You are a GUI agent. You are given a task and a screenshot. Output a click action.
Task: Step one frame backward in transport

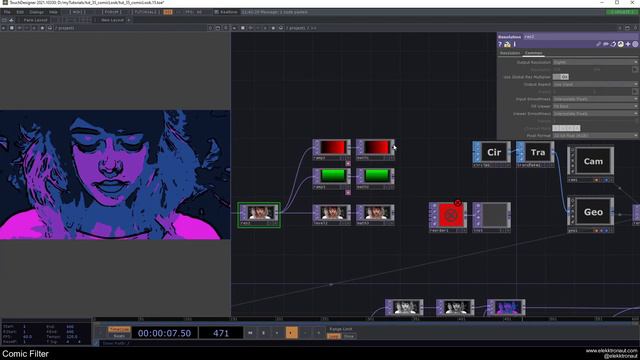pyautogui.click(x=305, y=333)
